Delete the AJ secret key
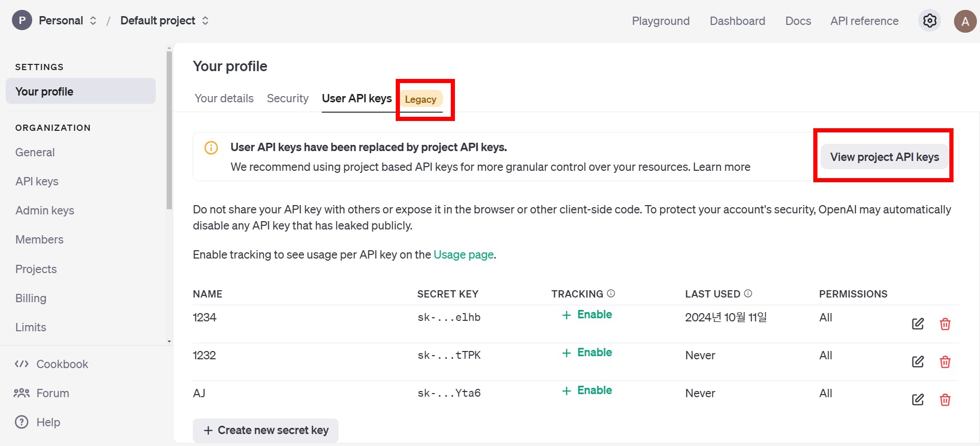 point(945,400)
